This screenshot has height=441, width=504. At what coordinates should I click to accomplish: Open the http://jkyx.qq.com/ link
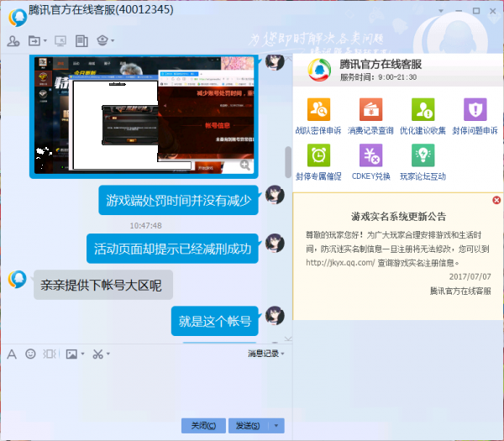pyautogui.click(x=340, y=263)
